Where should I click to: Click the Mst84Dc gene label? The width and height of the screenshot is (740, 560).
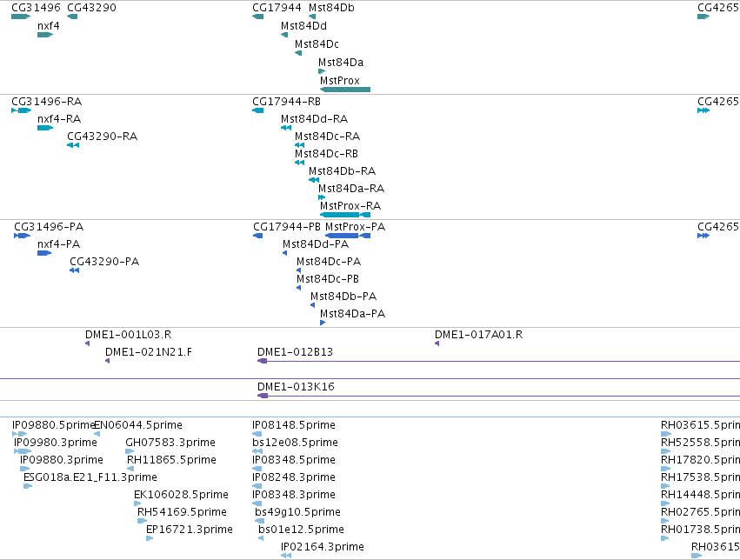point(317,43)
